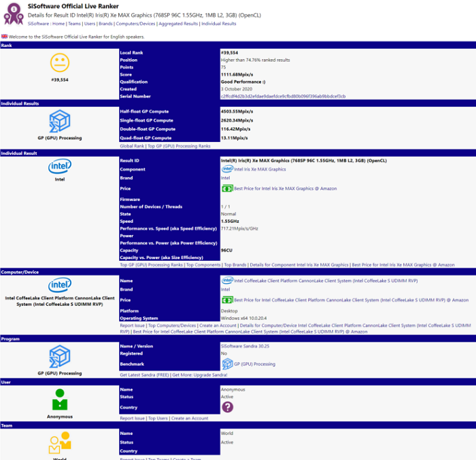Click the Capacity value 96CU
476x460 pixels.
click(226, 250)
